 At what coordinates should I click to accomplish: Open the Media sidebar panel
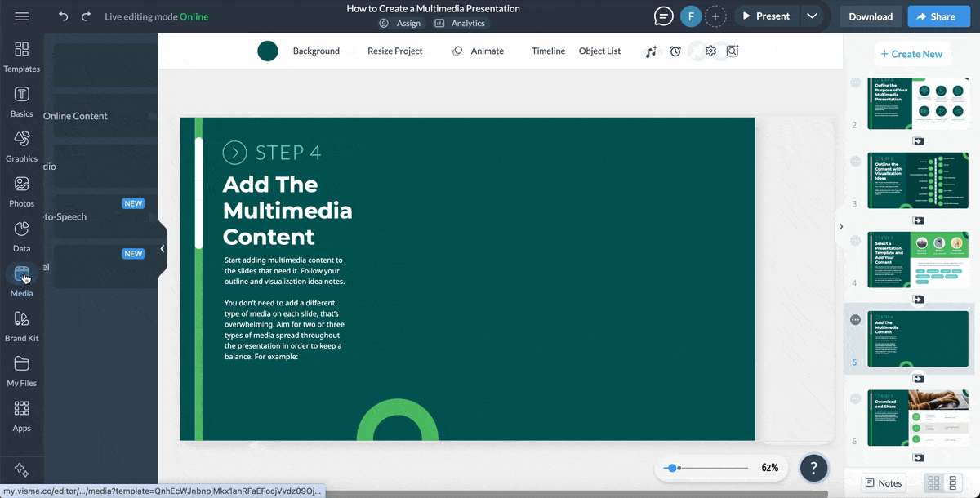[22, 281]
